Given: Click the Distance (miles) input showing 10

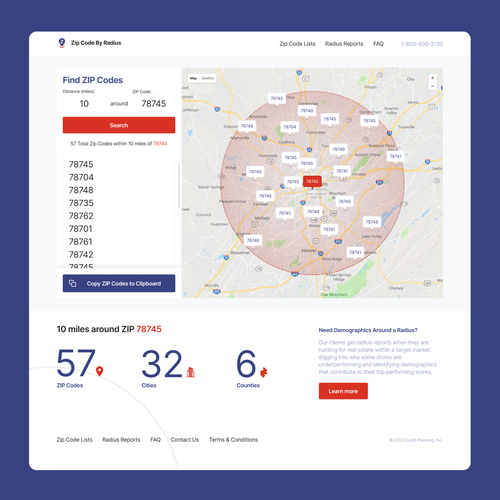Looking at the screenshot, I should 84,104.
